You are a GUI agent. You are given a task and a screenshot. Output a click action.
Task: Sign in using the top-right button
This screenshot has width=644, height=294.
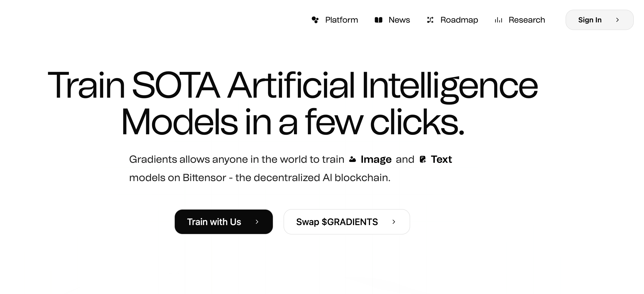point(590,20)
